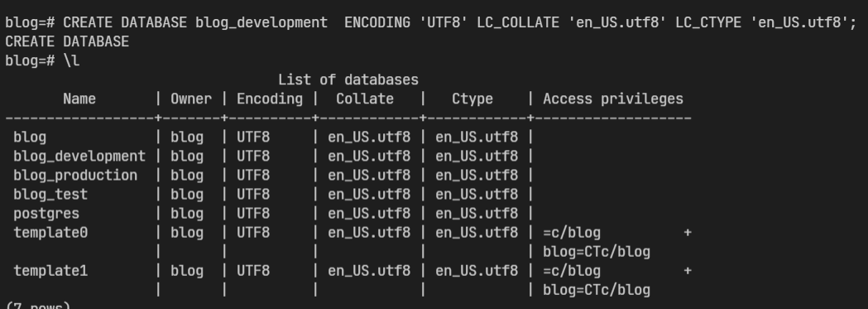868x309 pixels.
Task: Click the List of databases title
Action: coord(348,80)
